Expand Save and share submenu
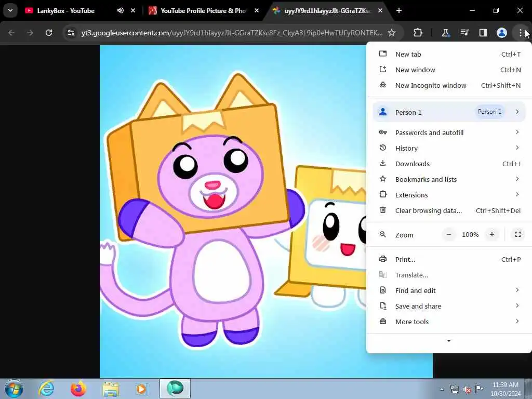The height and width of the screenshot is (399, 532). point(449,307)
